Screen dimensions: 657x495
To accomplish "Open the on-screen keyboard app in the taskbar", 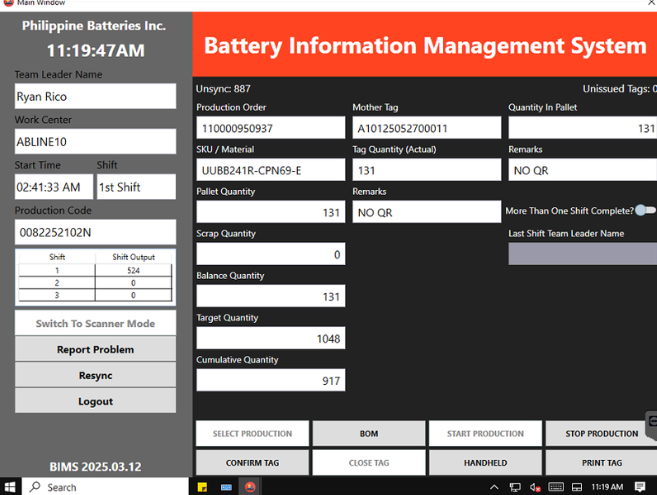I will tap(226, 487).
